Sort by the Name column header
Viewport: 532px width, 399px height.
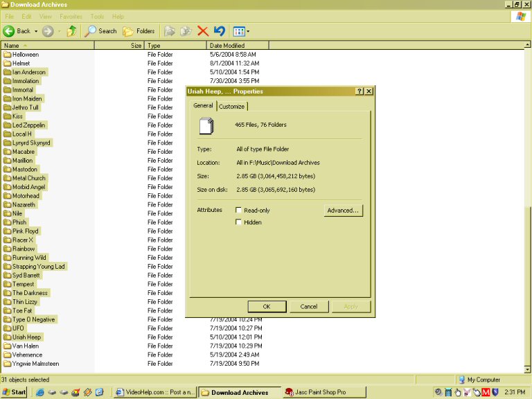click(x=48, y=45)
